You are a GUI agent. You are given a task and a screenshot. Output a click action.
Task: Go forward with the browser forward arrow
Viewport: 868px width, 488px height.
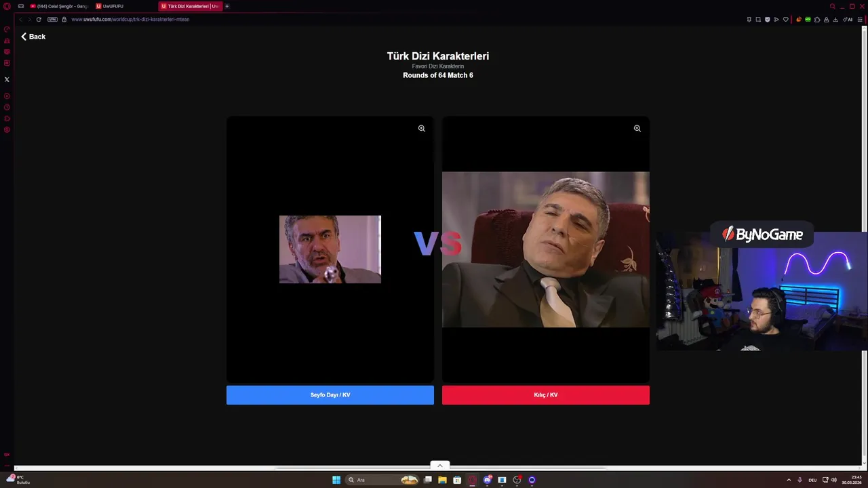[29, 19]
